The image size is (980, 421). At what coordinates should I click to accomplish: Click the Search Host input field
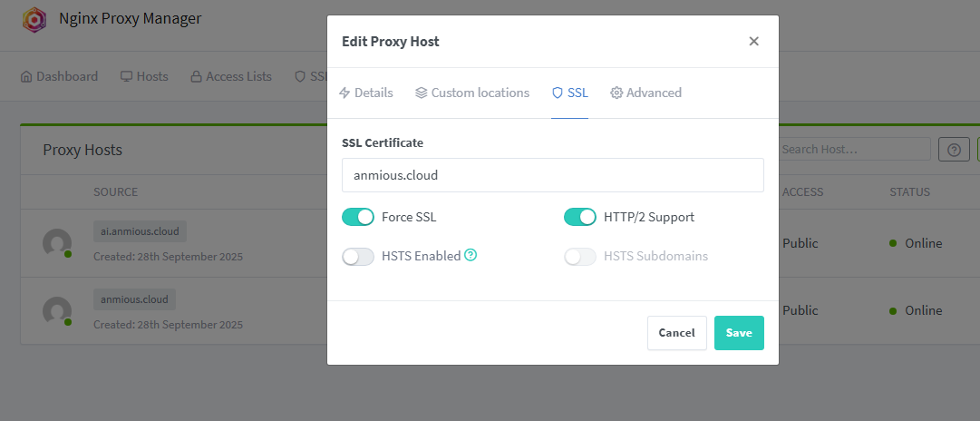click(854, 149)
